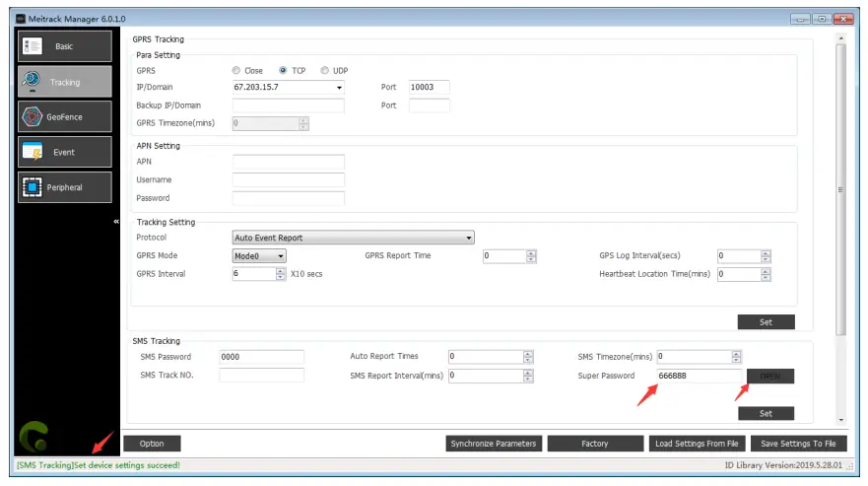Select the UDP radio option
Image resolution: width=868 pixels, height=486 pixels.
click(324, 70)
